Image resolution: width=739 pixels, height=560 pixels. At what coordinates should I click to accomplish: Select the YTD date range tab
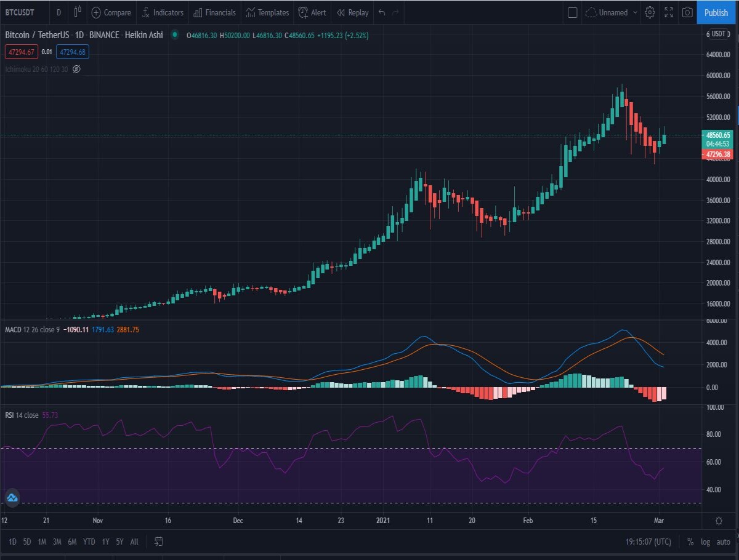[x=89, y=542]
